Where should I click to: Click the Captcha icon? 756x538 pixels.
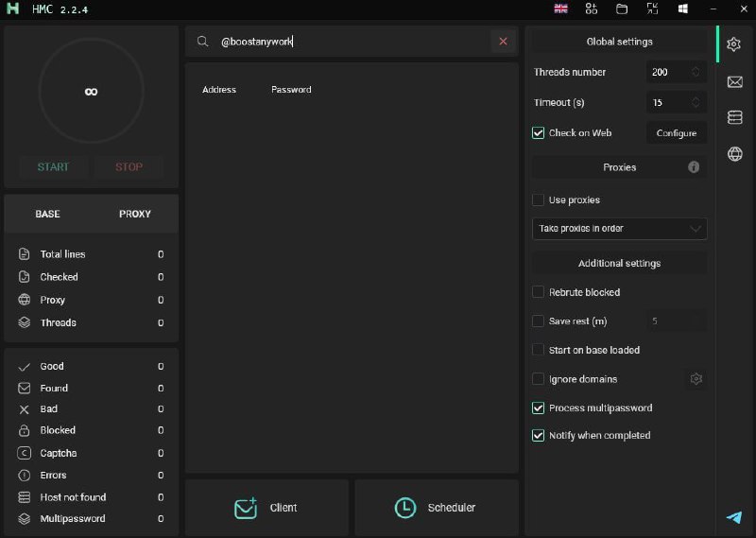coord(25,453)
